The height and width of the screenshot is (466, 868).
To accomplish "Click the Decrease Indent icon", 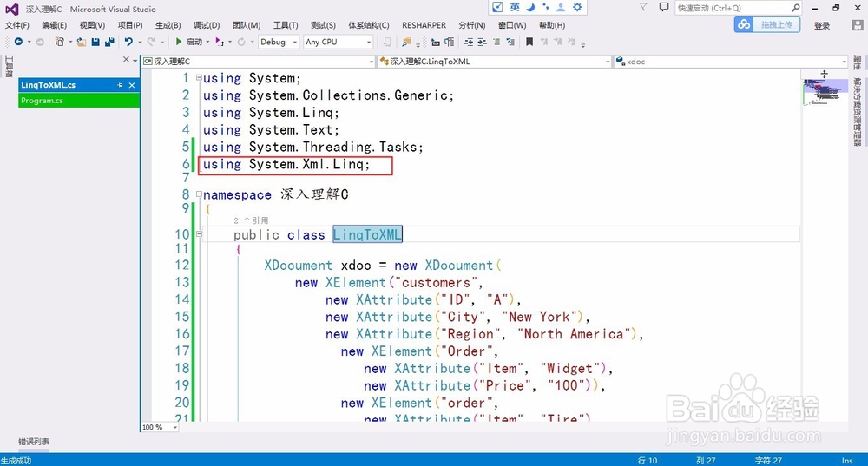I will [469, 42].
